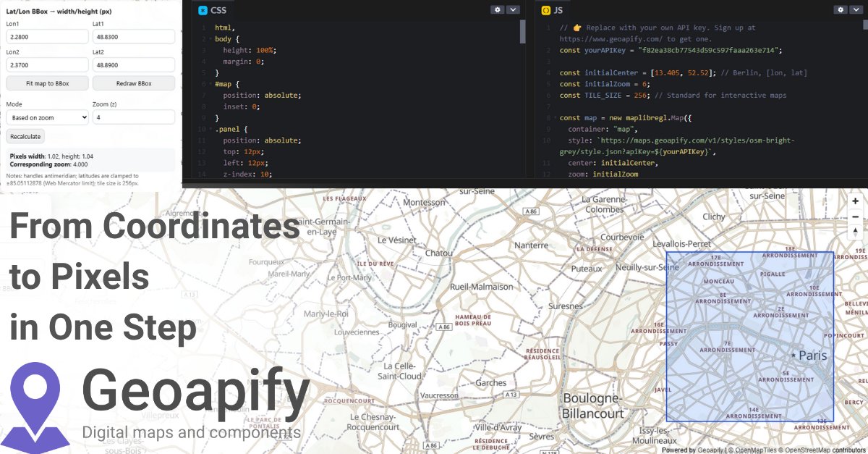Expand the CSS panel chevron menu
Image resolution: width=868 pixels, height=454 pixels.
pyautogui.click(x=513, y=9)
